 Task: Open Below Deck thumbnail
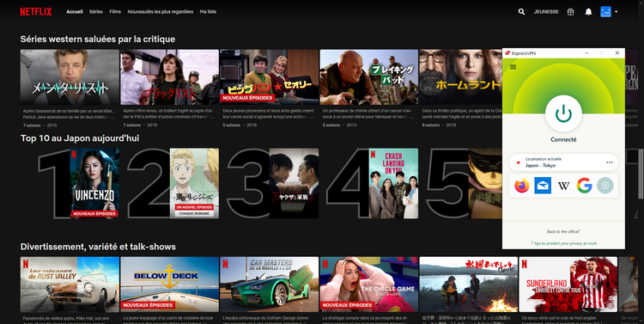pos(169,284)
